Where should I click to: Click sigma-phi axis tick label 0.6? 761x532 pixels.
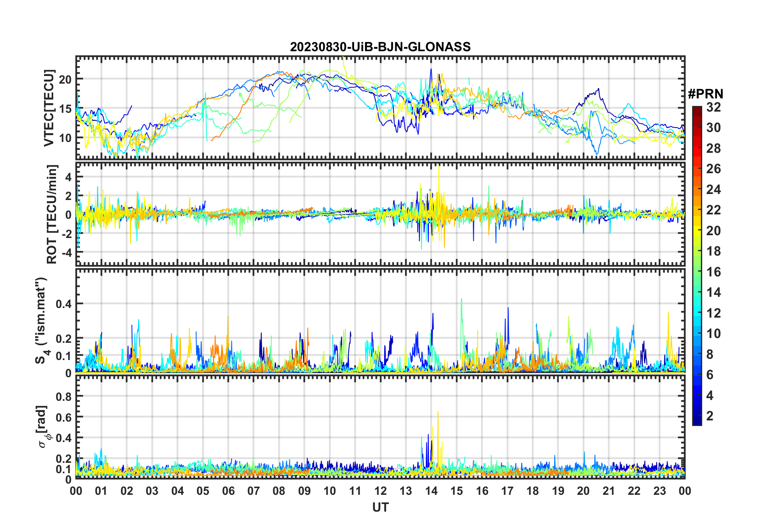coord(64,417)
